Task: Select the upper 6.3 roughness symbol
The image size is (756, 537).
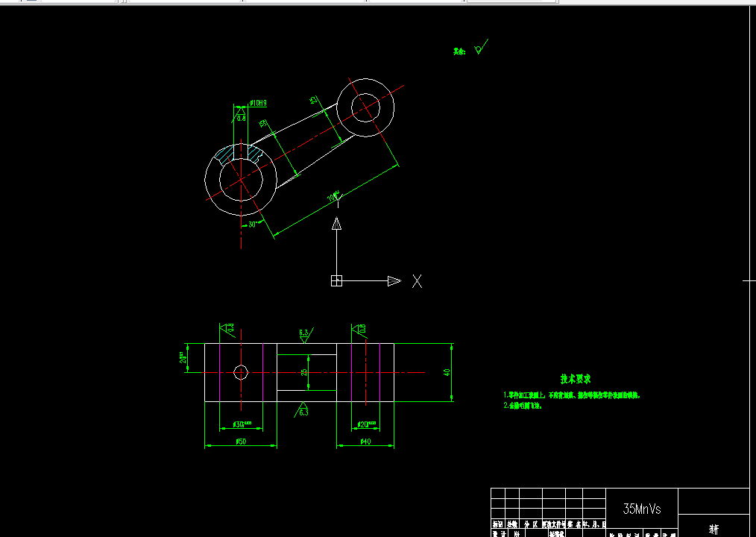Action: [x=305, y=335]
